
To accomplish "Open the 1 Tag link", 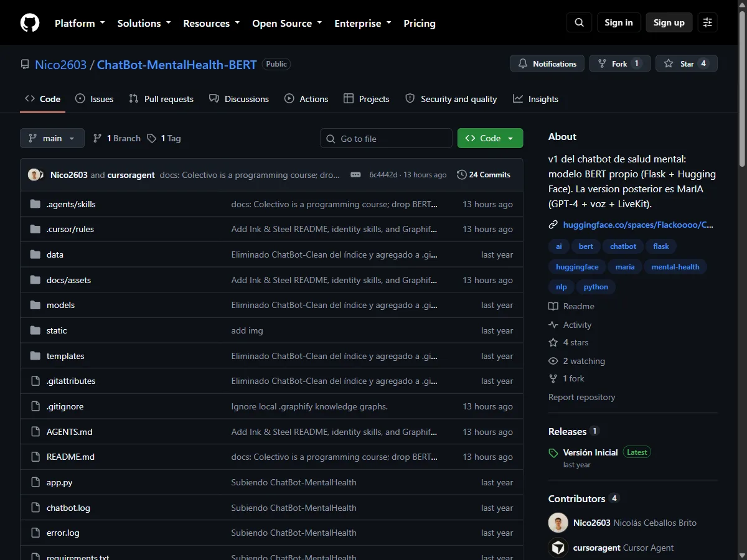I will (164, 138).
